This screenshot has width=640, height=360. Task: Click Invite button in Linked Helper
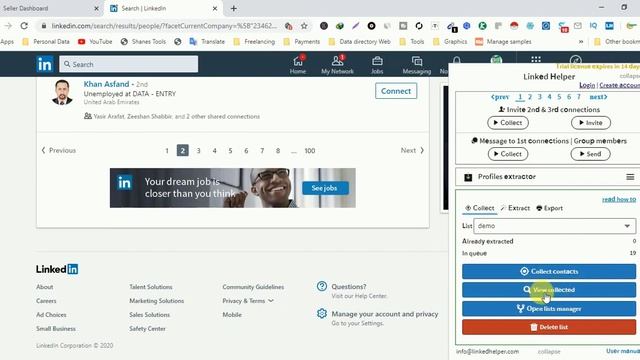point(591,122)
